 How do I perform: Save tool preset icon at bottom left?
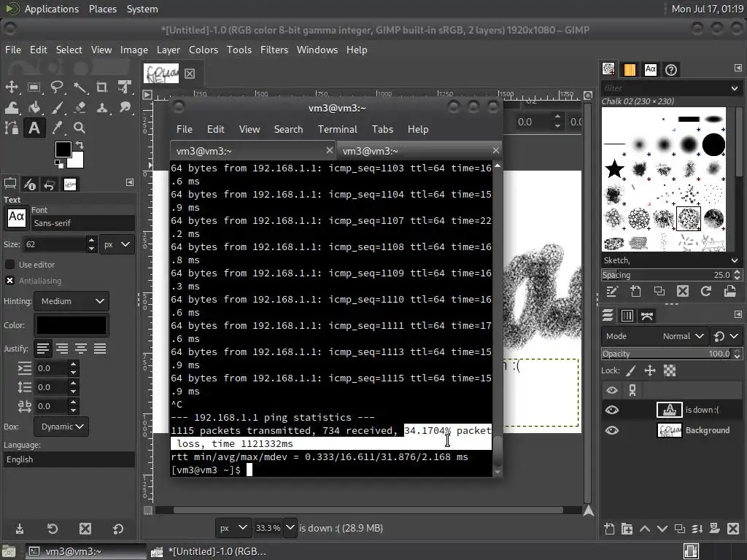(20, 529)
